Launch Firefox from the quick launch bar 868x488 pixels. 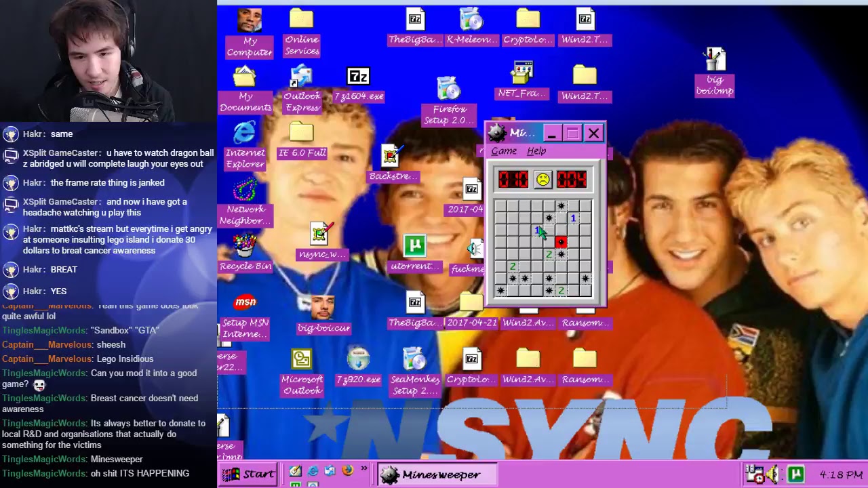coord(347,471)
